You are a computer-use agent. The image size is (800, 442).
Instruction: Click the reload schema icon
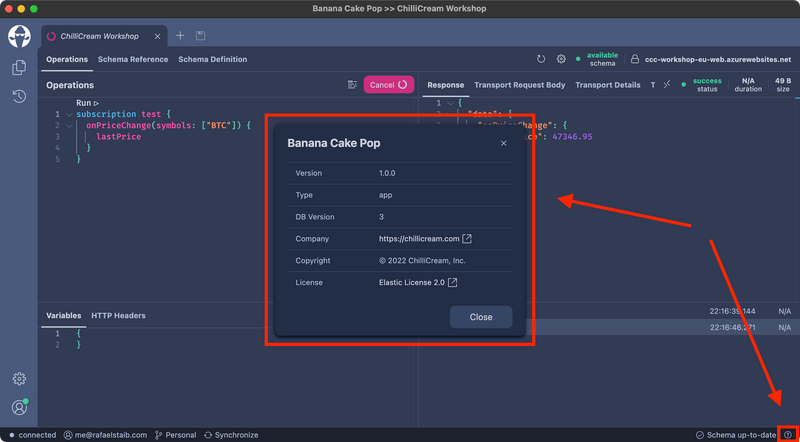point(541,59)
